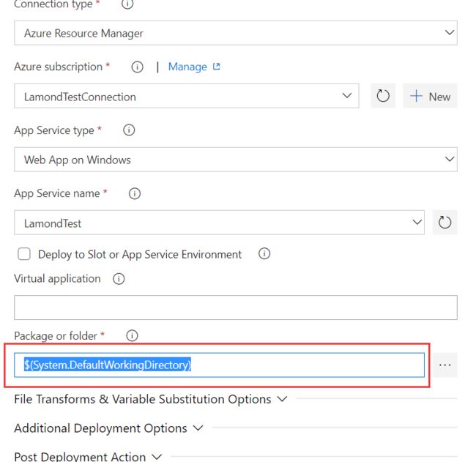Image resolution: width=476 pixels, height=462 pixels.
Task: Open the Web App on Windows dropdown
Action: pyautogui.click(x=236, y=160)
